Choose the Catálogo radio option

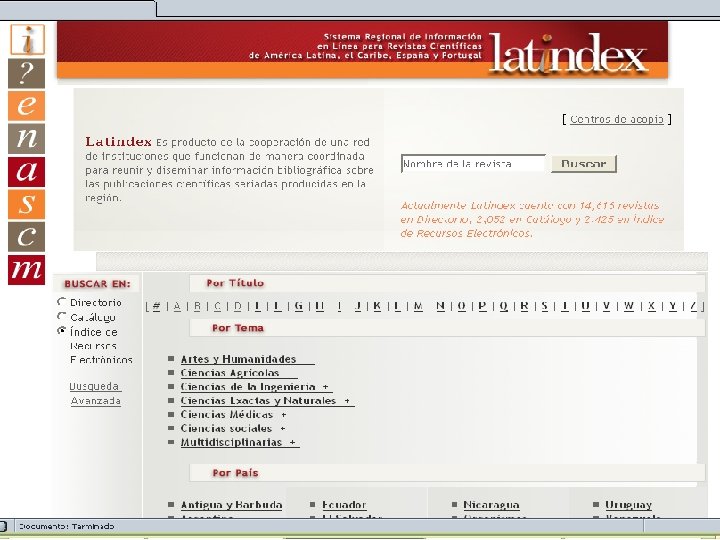tap(62, 316)
